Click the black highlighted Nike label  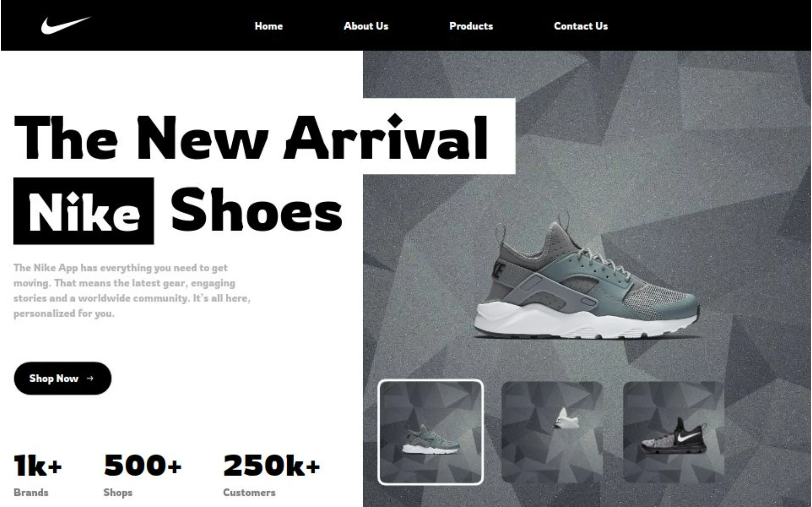(84, 211)
